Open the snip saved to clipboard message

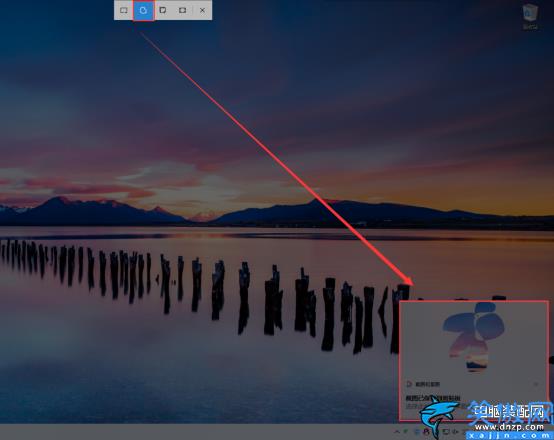(433, 398)
